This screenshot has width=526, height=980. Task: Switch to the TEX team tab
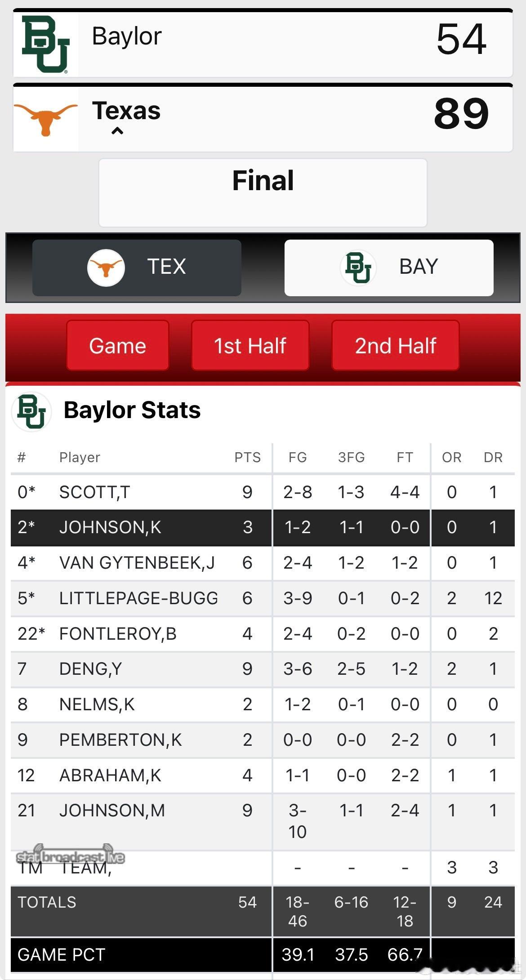tap(137, 268)
